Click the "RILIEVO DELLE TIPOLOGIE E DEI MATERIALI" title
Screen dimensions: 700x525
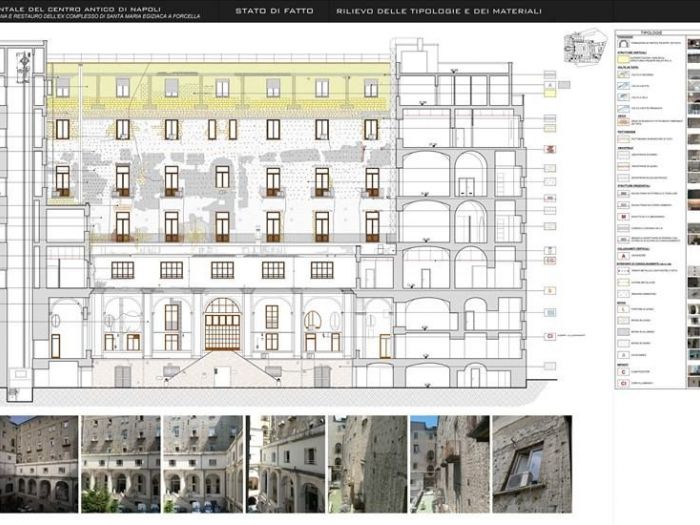(x=439, y=11)
